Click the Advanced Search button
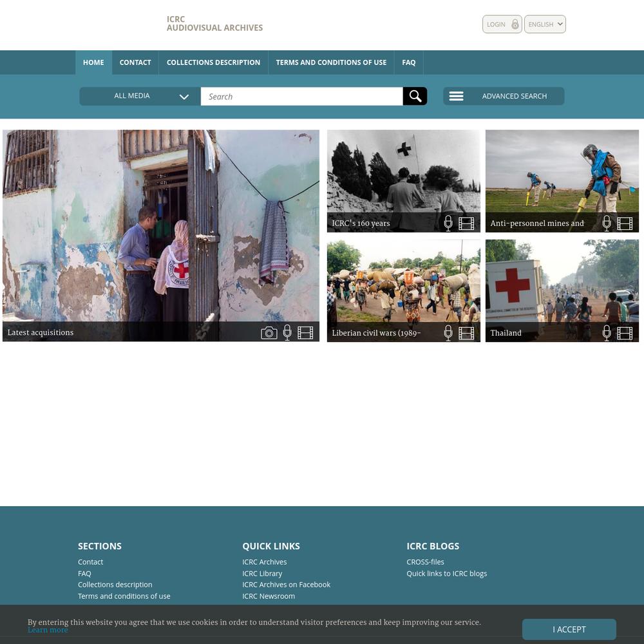Viewport: 644px width, 644px height. (x=504, y=96)
